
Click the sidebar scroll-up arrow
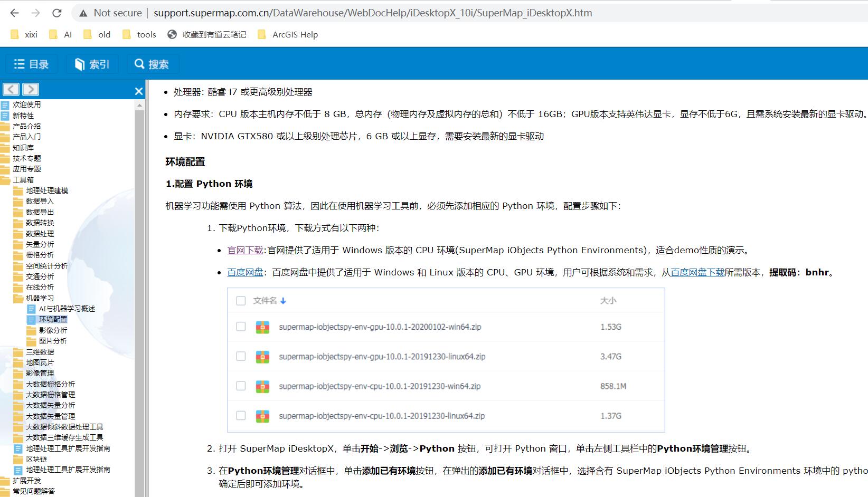(140, 105)
